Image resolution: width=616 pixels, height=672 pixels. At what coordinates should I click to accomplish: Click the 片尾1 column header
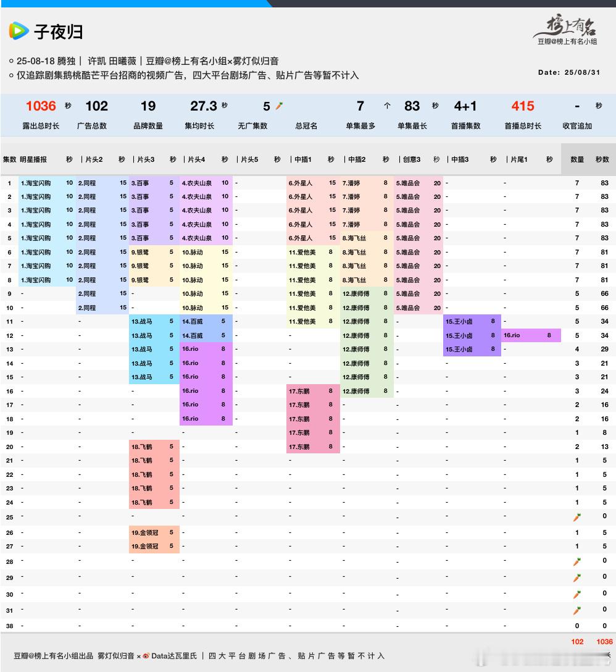(518, 159)
